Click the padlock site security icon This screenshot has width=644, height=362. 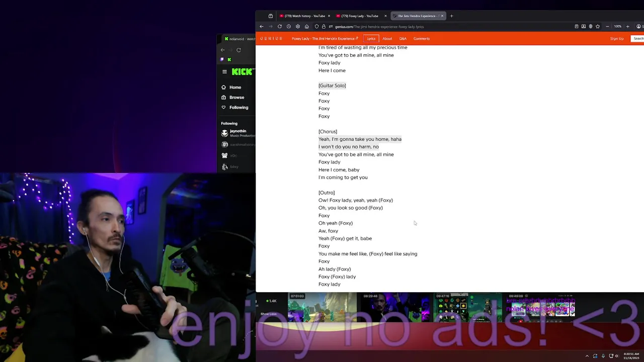324,27
